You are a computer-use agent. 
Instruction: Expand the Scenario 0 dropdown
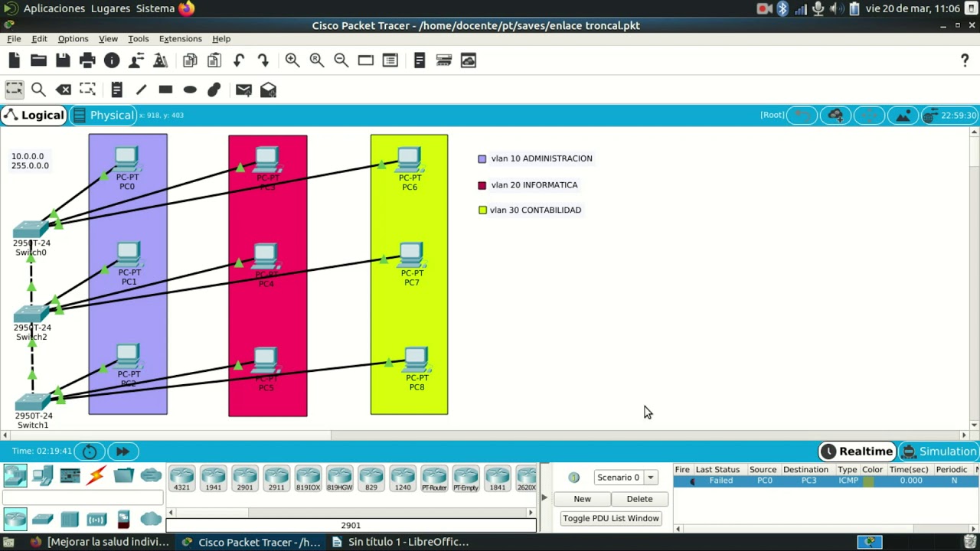pyautogui.click(x=650, y=478)
